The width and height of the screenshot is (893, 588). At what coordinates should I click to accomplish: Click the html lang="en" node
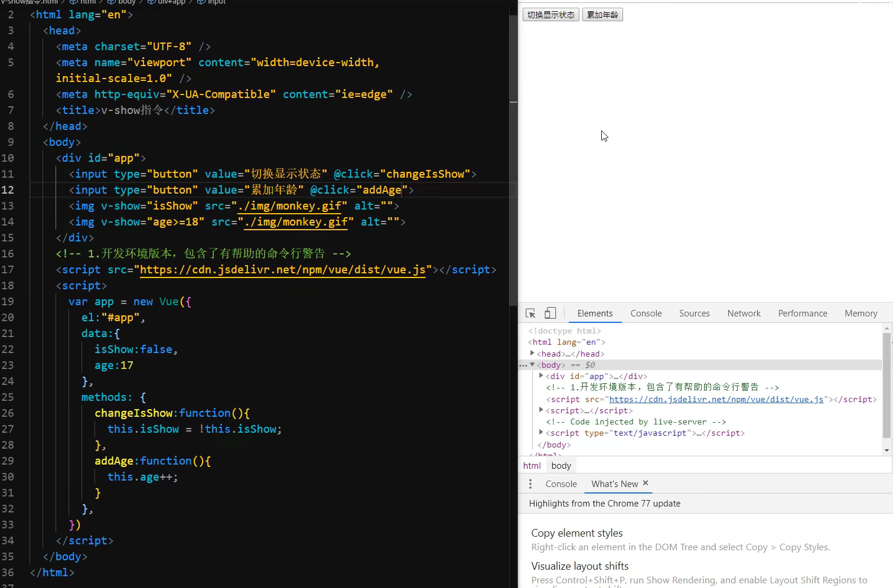(x=566, y=342)
